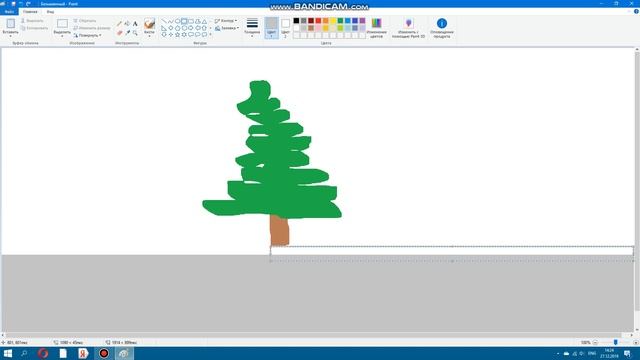Click the Cut (Вырезать) button
Image resolution: width=640 pixels, height=360 pixels.
[x=32, y=21]
